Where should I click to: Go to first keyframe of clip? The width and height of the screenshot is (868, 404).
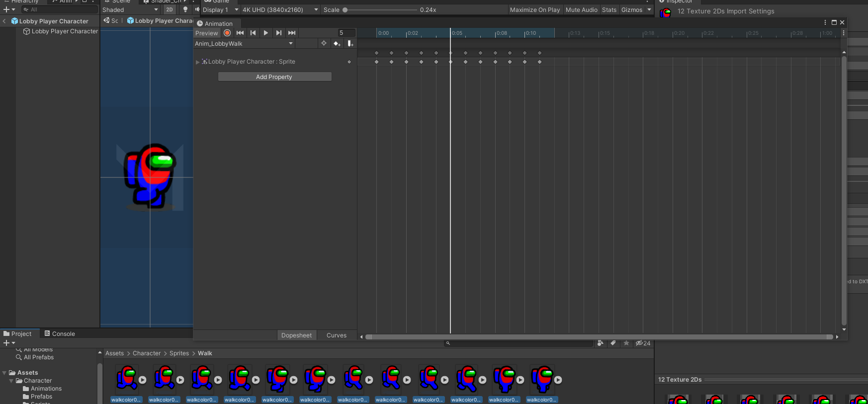(x=240, y=33)
